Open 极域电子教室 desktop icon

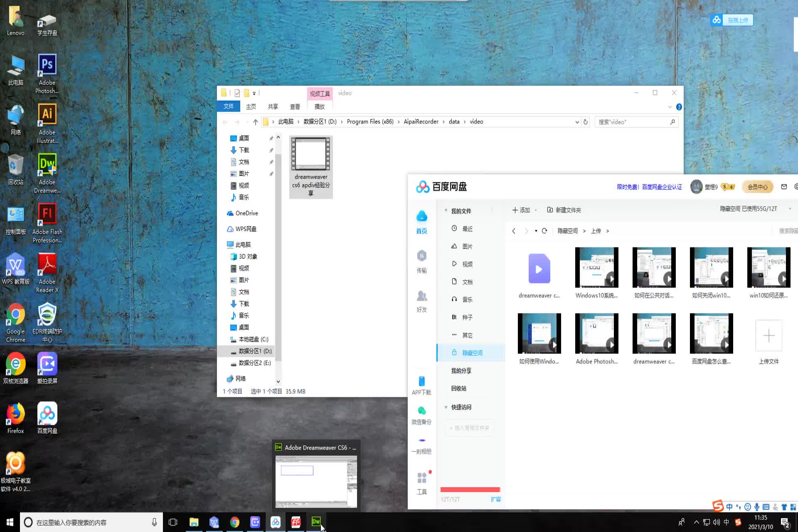click(x=16, y=472)
